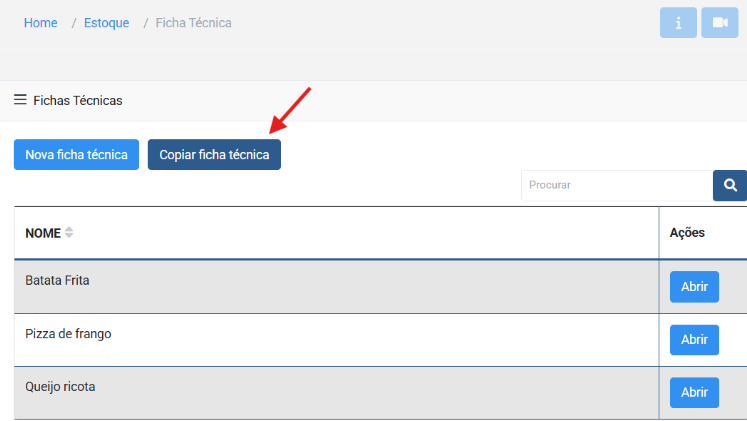Select the Pizza de frango row name
This screenshot has height=421, width=747.
click(x=68, y=334)
